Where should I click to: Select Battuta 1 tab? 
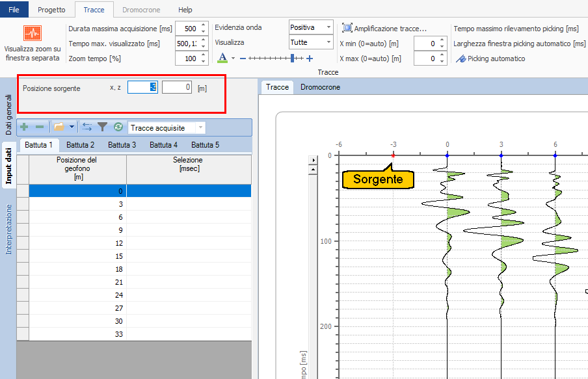tap(38, 145)
